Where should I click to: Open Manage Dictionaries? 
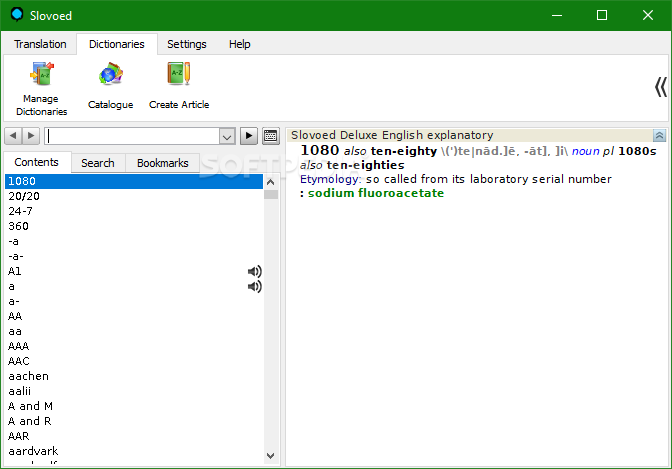[42, 89]
